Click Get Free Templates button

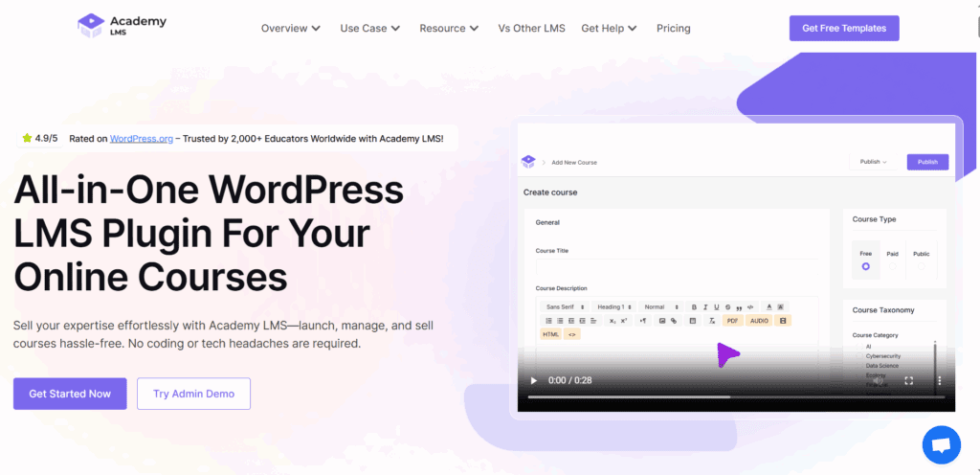pos(844,28)
